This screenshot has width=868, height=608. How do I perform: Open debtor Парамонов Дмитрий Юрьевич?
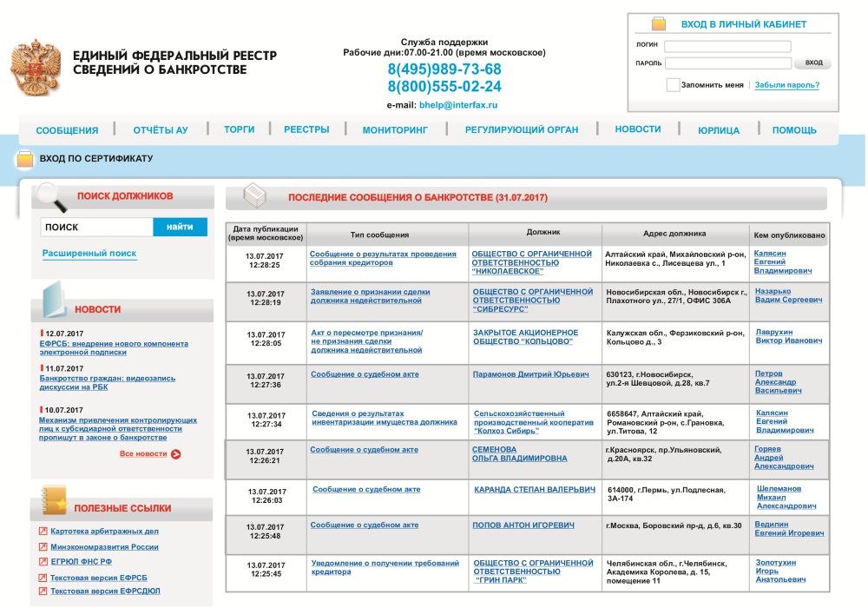[x=530, y=374]
